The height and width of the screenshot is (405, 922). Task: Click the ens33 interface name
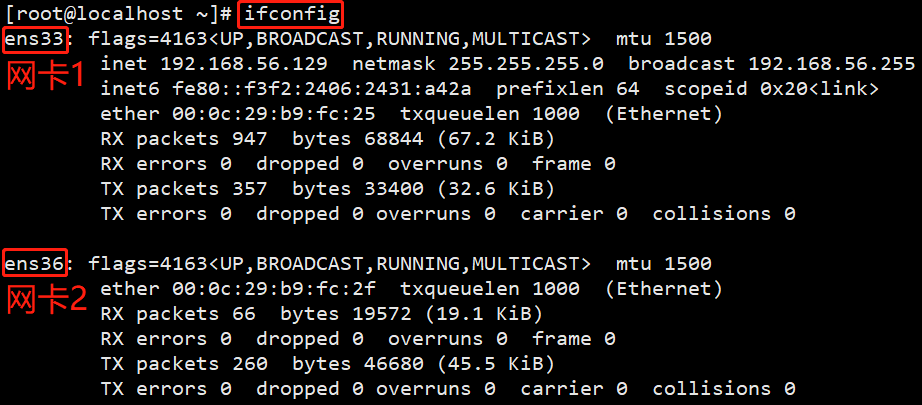click(x=34, y=39)
